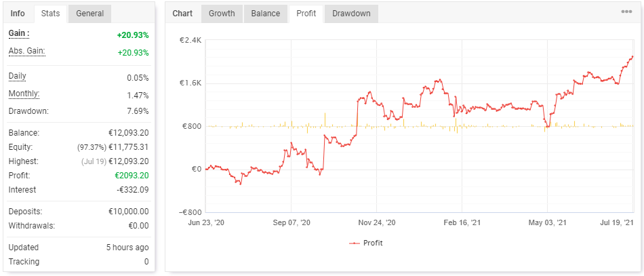Click the Nov 24, '20 axis date
The height and width of the screenshot is (276, 644).
point(376,222)
